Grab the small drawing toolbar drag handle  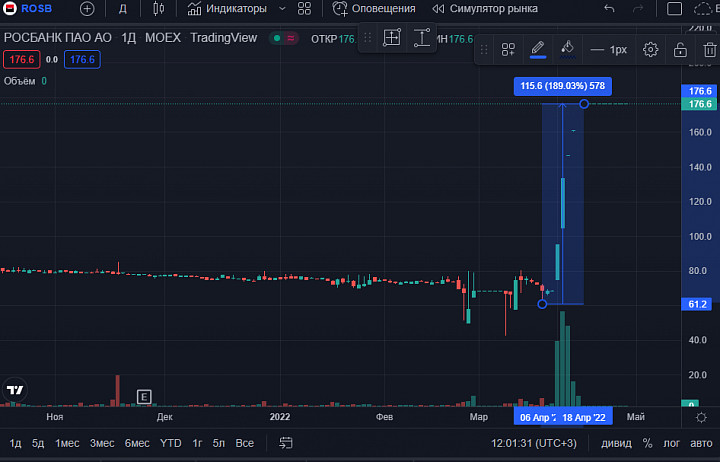point(368,38)
